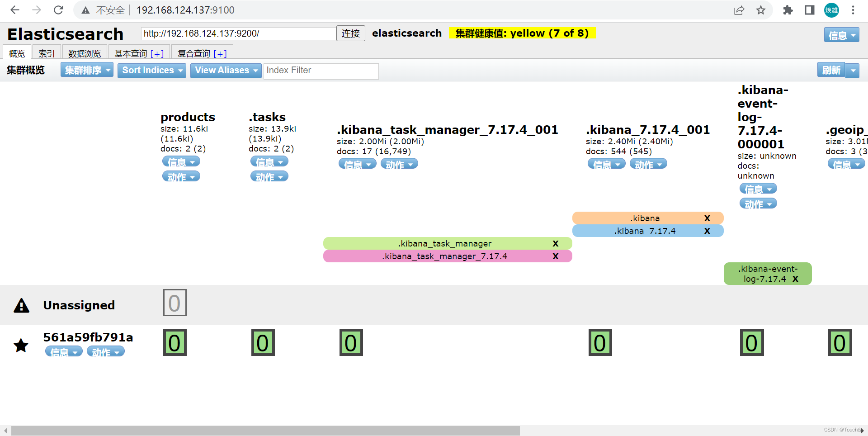This screenshot has height=436, width=868.
Task: Open the browser side panel icon
Action: tap(810, 10)
